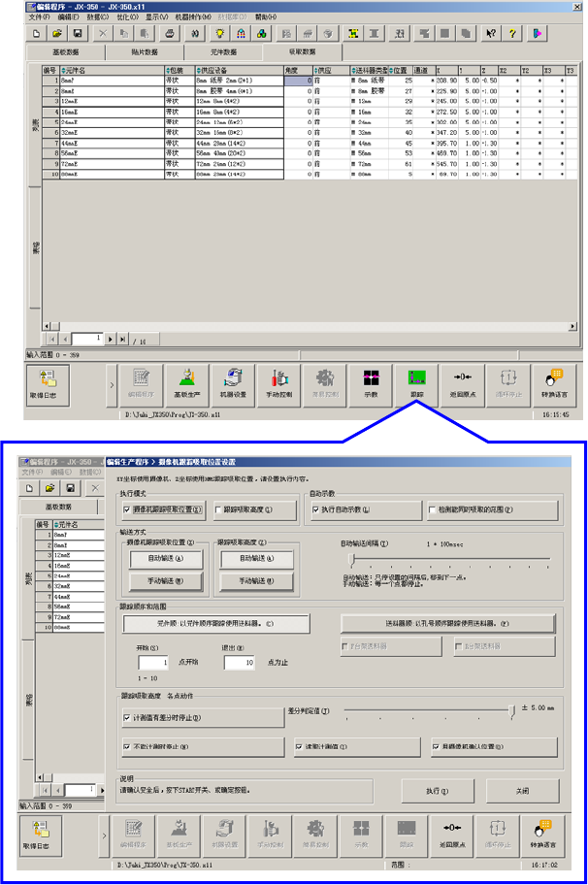
Task: Click Open folder icon in lower background window
Action: point(50,488)
